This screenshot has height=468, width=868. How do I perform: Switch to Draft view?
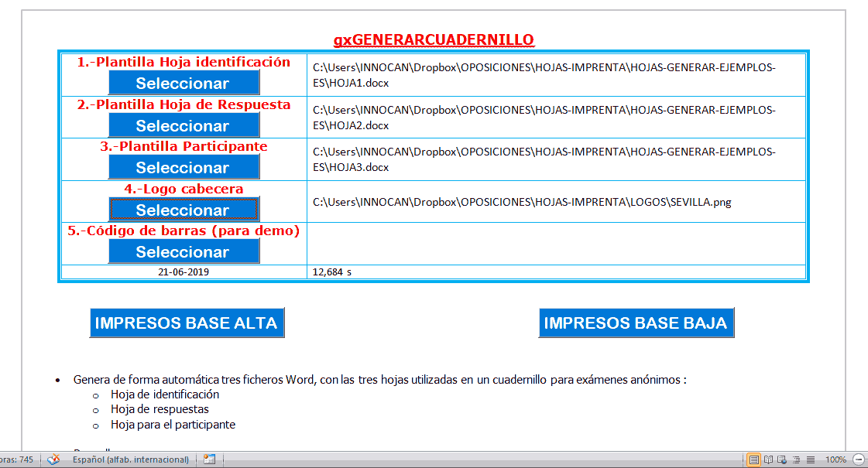[x=811, y=459]
